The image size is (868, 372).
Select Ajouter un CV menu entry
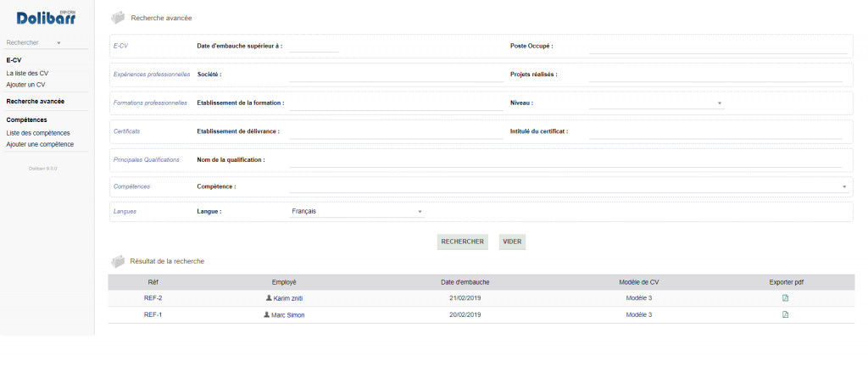pyautogui.click(x=25, y=85)
